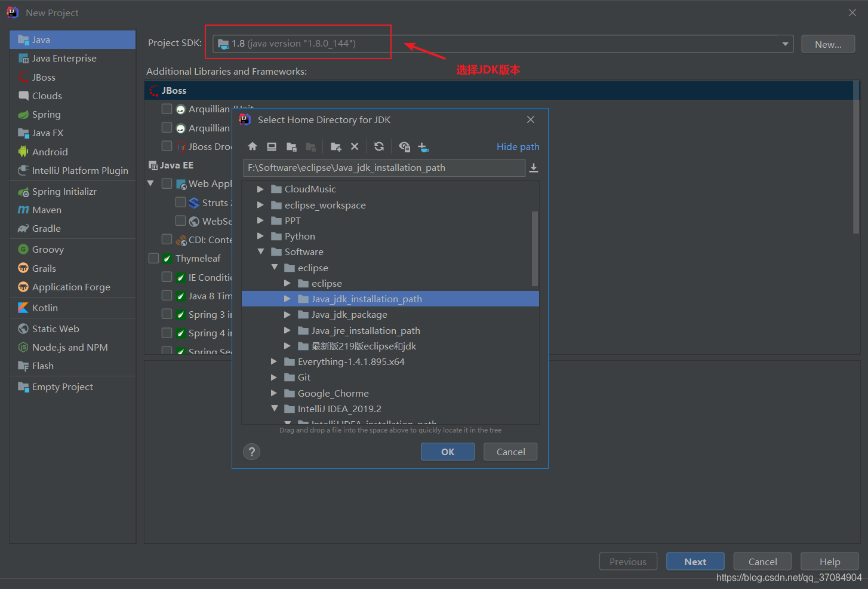Tick the Java 8 Time checkbox

point(167,295)
